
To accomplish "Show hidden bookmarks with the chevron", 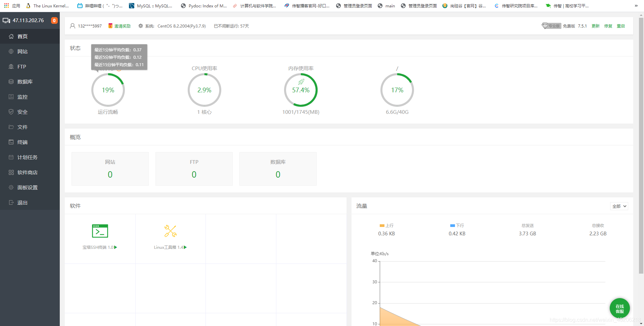I will tap(636, 6).
